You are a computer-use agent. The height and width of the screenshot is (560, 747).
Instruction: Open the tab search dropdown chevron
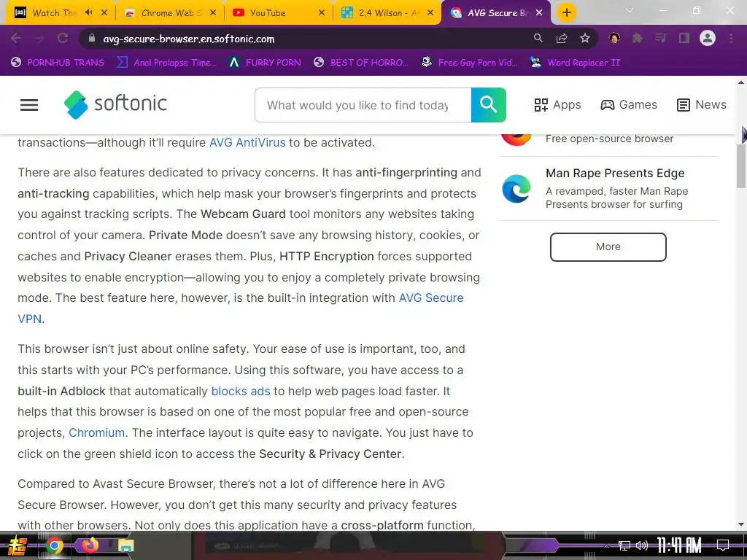630,10
